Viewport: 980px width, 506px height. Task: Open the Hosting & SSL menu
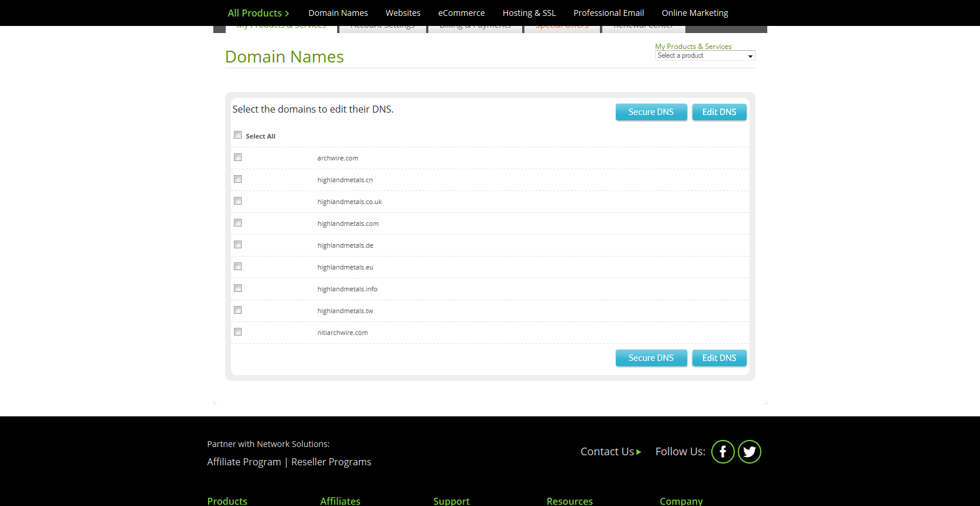click(x=529, y=13)
